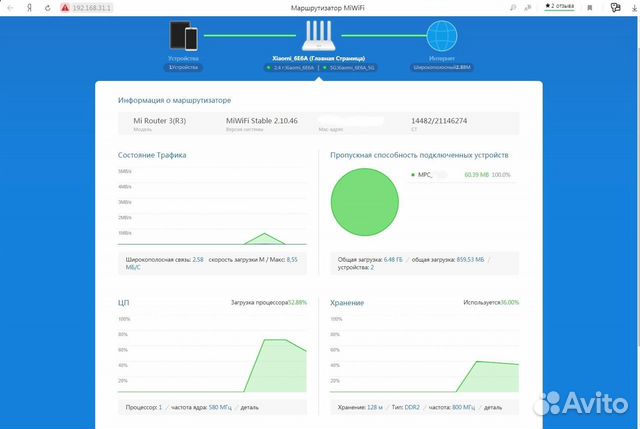Click the reload page icon
The height and width of the screenshot is (429, 640).
pos(47,6)
